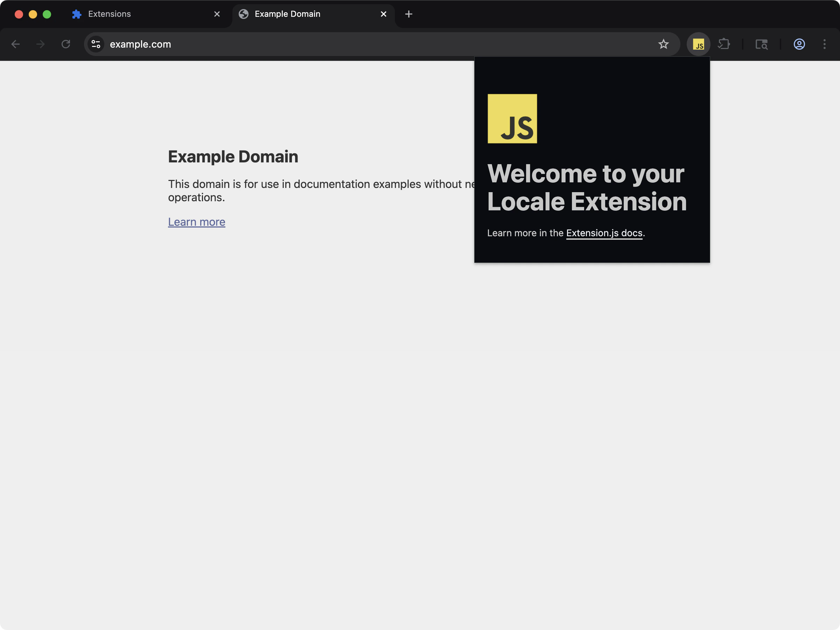Open a new tab with the plus button
Image resolution: width=840 pixels, height=630 pixels.
[x=408, y=14]
